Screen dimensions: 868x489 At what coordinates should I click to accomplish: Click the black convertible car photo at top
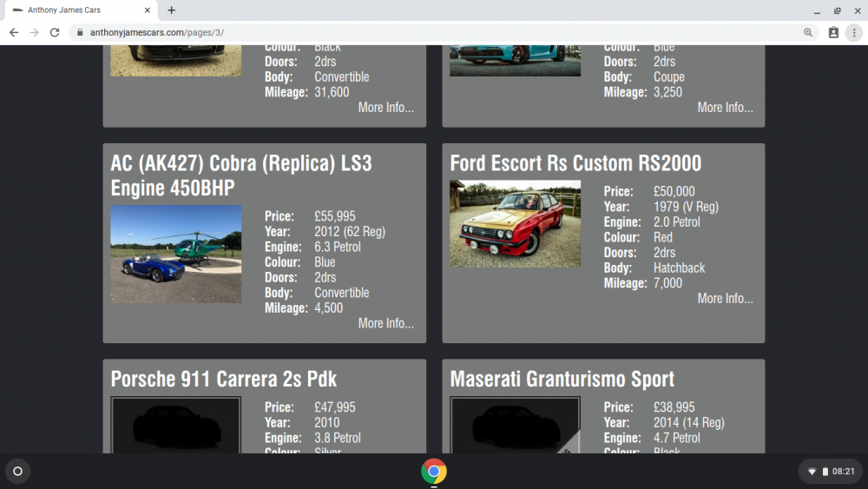[x=175, y=60]
